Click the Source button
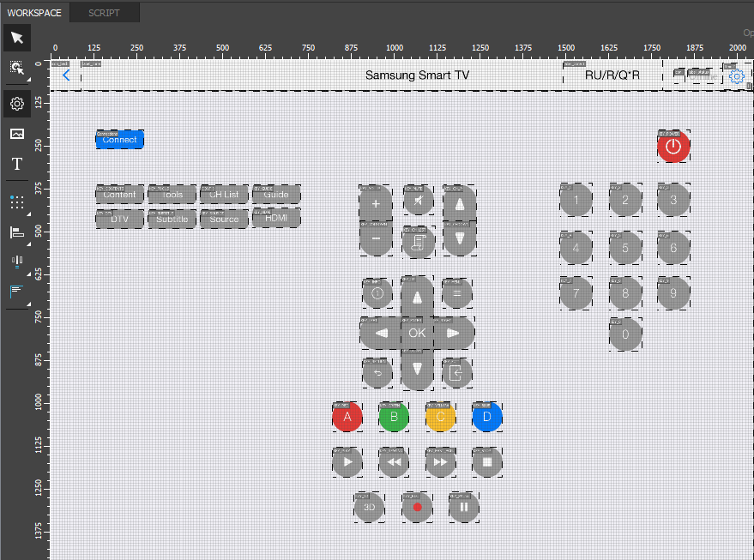754x560 pixels. point(224,219)
